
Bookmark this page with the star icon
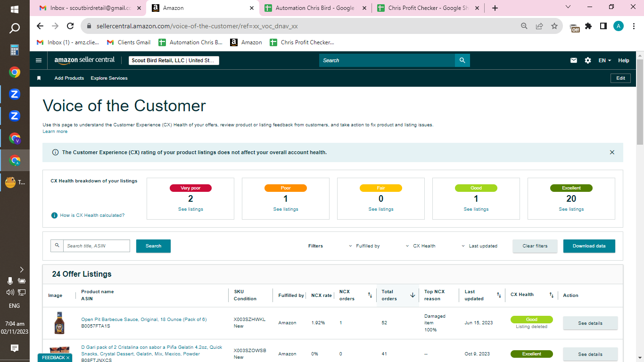tap(554, 26)
